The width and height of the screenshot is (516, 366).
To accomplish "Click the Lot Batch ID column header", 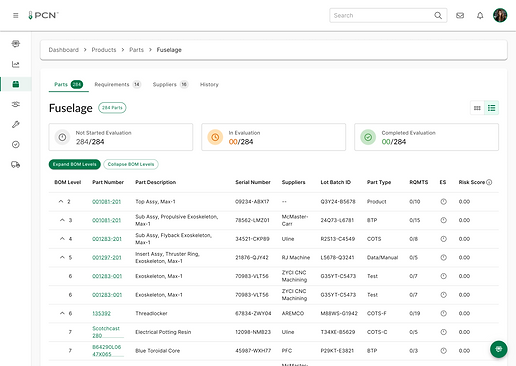I will 336,182.
